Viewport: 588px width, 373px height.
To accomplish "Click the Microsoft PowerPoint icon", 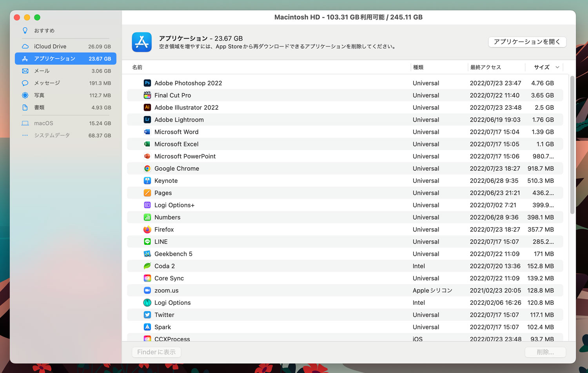I will [x=147, y=156].
